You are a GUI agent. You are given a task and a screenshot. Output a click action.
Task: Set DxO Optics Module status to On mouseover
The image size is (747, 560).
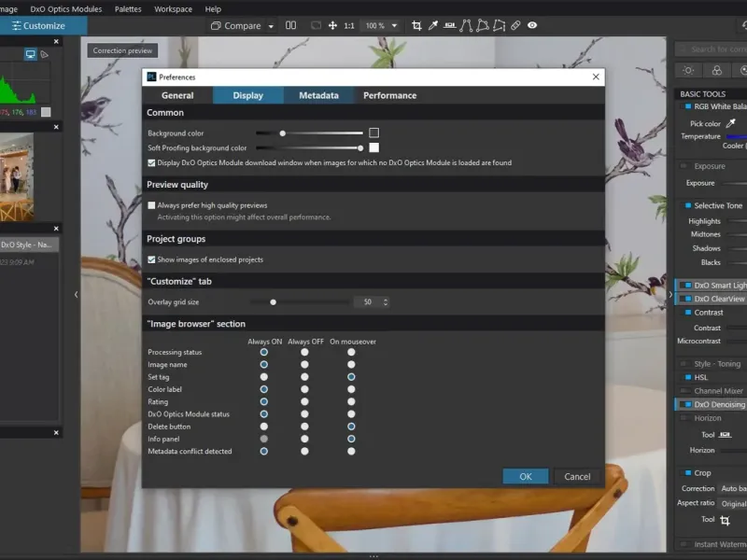[x=351, y=414]
